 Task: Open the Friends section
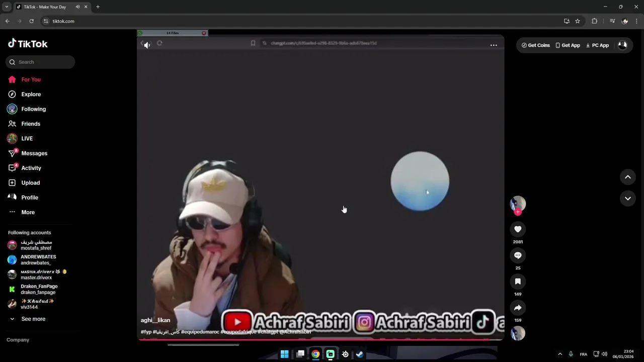pyautogui.click(x=24, y=124)
